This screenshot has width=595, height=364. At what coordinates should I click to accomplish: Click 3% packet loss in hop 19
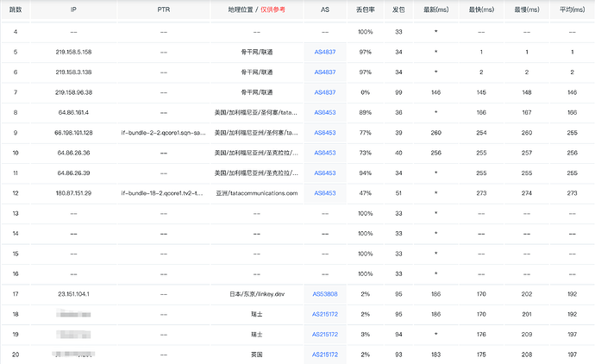(x=366, y=334)
